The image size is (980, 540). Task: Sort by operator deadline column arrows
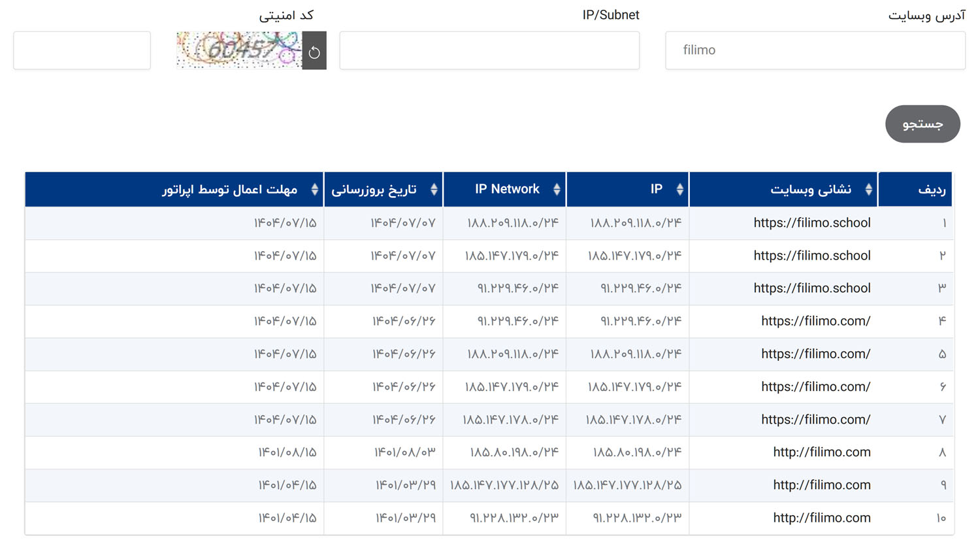pyautogui.click(x=314, y=190)
